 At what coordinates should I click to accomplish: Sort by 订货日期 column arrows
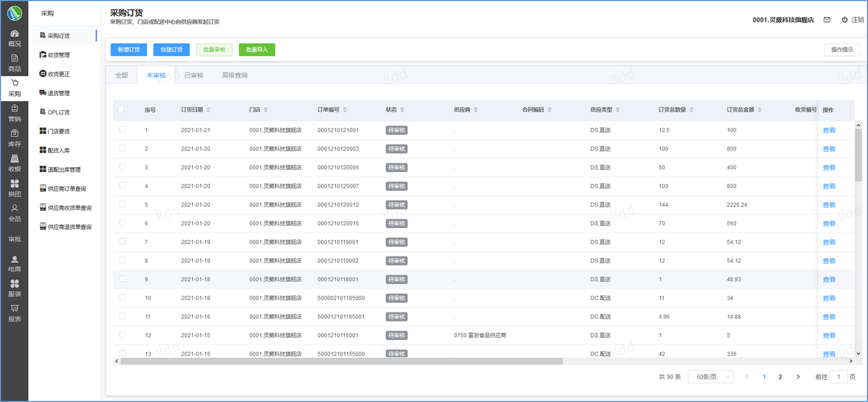pyautogui.click(x=208, y=110)
